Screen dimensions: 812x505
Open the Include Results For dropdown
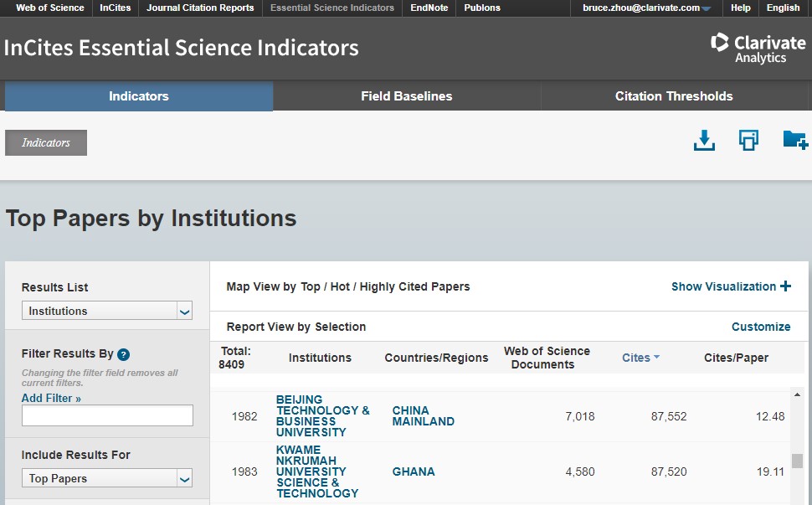coord(107,478)
